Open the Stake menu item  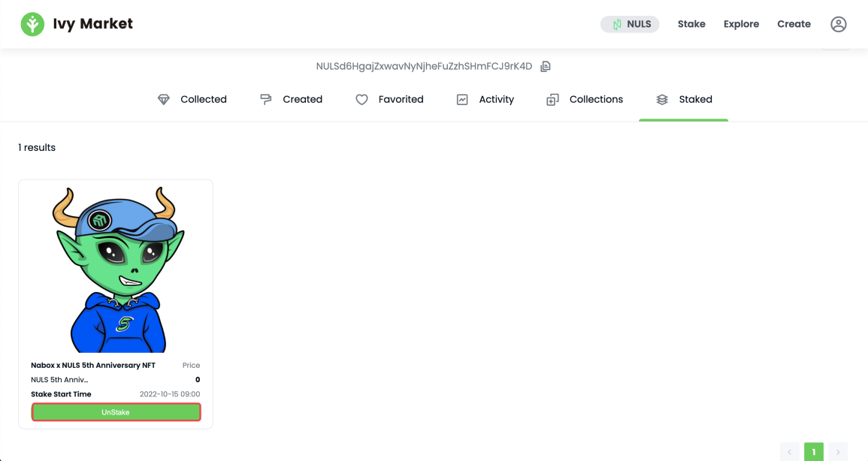[691, 24]
